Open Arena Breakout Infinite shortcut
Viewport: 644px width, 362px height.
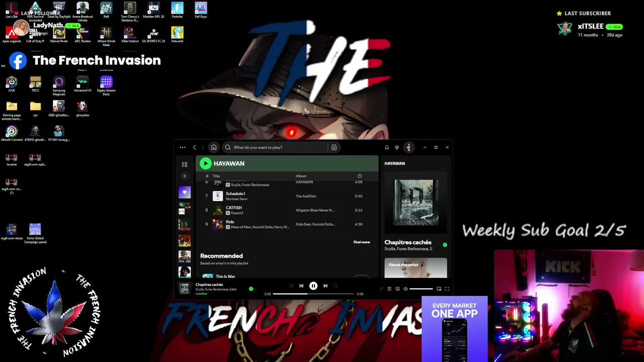[83, 12]
